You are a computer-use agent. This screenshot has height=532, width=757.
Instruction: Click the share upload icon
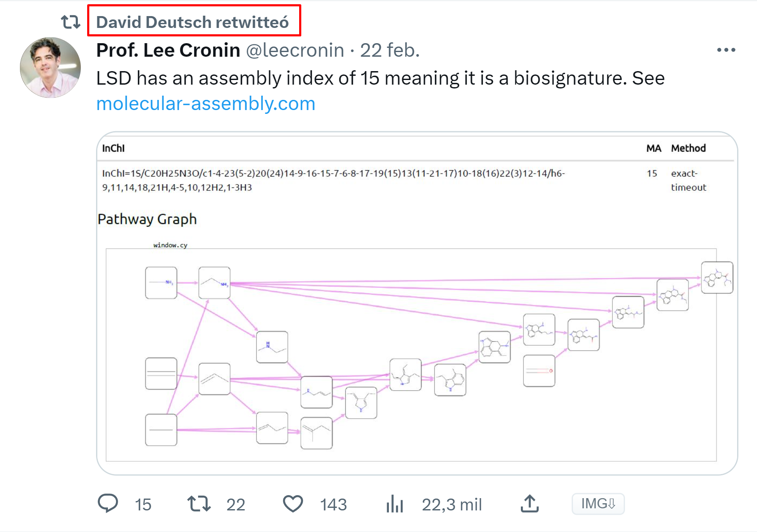[529, 503]
